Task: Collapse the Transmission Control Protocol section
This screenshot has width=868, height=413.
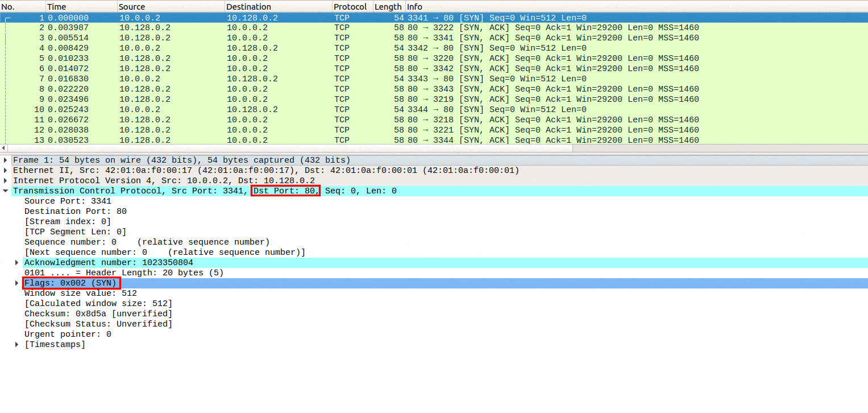Action: [6, 191]
